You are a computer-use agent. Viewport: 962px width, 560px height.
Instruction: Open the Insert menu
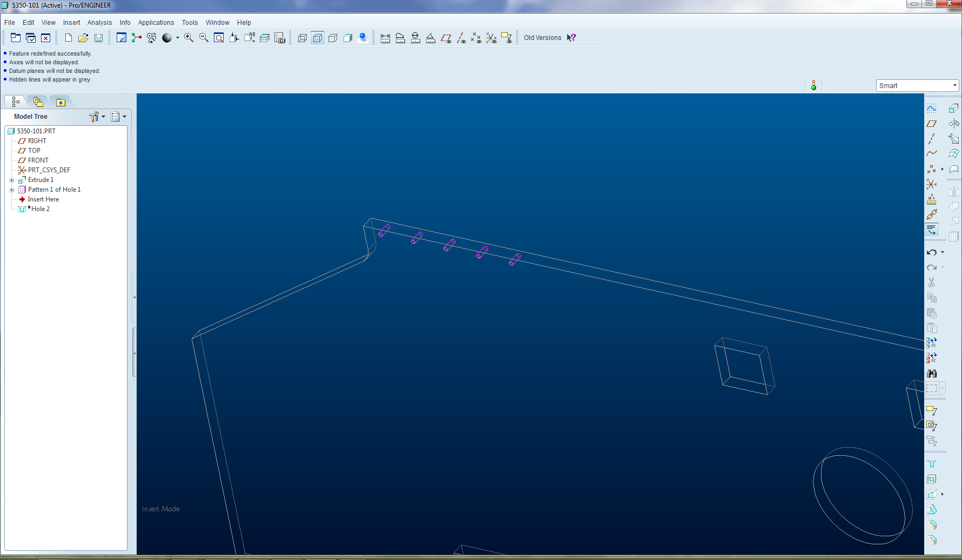[71, 23]
